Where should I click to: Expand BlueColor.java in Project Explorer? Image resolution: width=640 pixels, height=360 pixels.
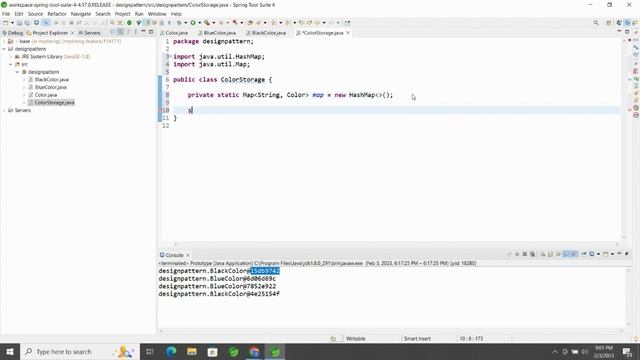coord(24,87)
